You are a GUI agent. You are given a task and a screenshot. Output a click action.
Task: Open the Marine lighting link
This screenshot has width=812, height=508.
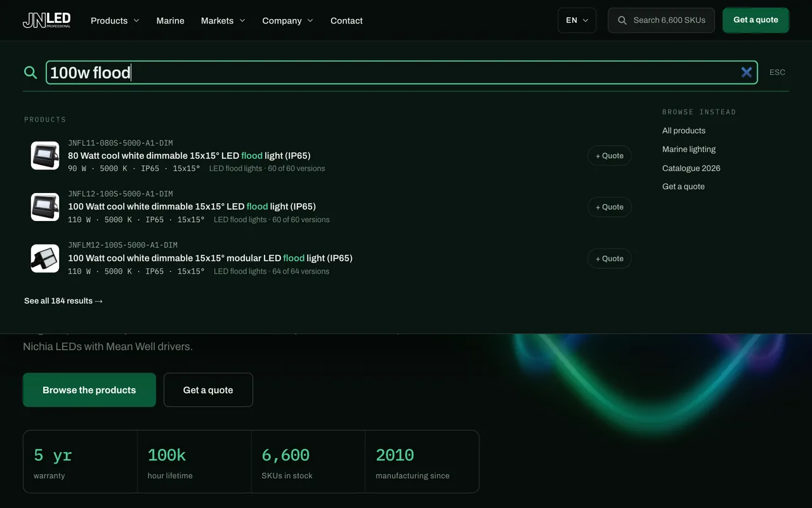(689, 149)
